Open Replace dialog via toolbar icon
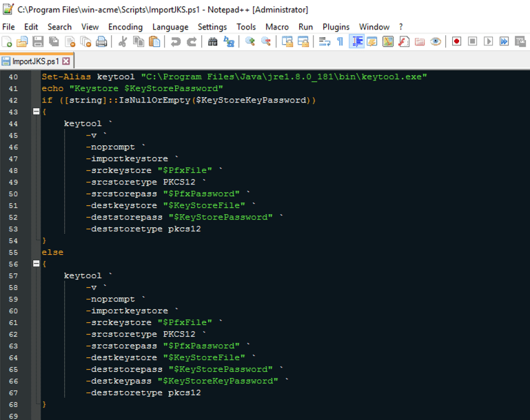530x420 pixels. coord(229,41)
